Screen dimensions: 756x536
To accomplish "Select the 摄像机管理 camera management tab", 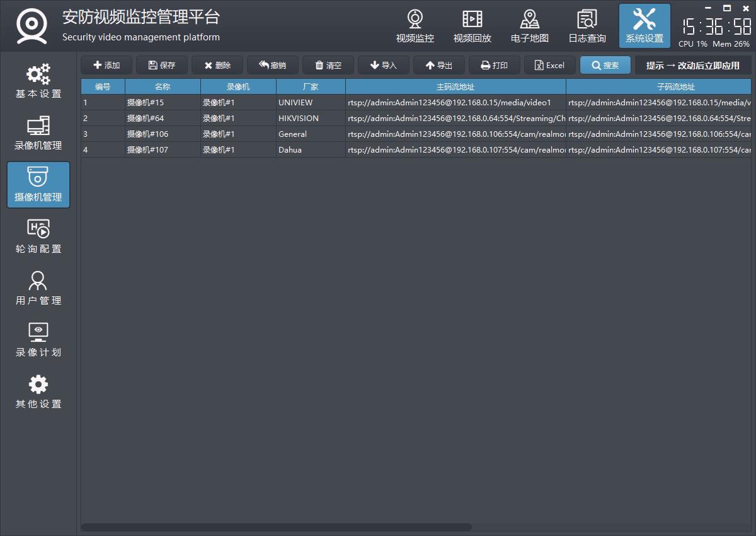I will (x=38, y=185).
